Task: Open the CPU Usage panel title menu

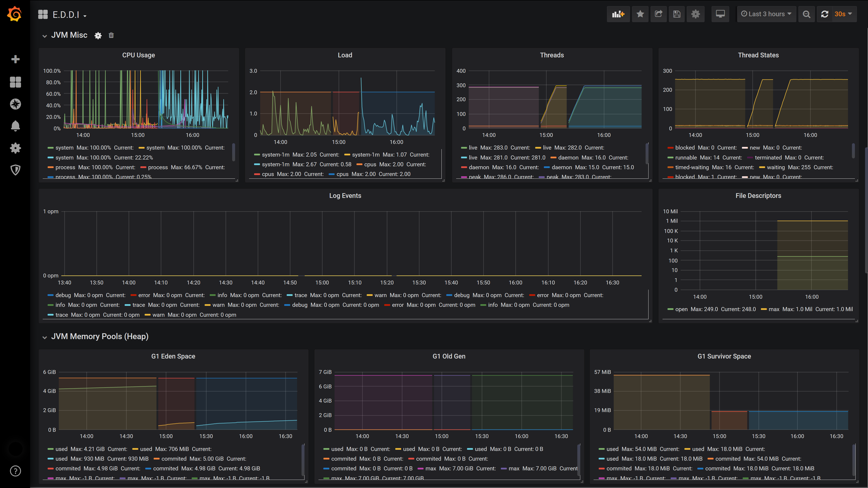Action: pos(139,55)
